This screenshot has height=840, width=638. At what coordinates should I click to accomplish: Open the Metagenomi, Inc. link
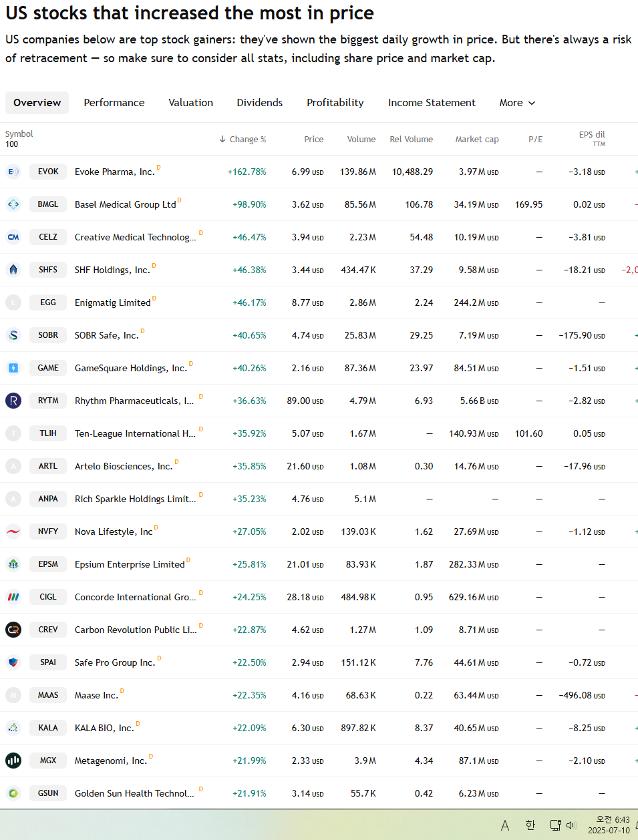110,761
